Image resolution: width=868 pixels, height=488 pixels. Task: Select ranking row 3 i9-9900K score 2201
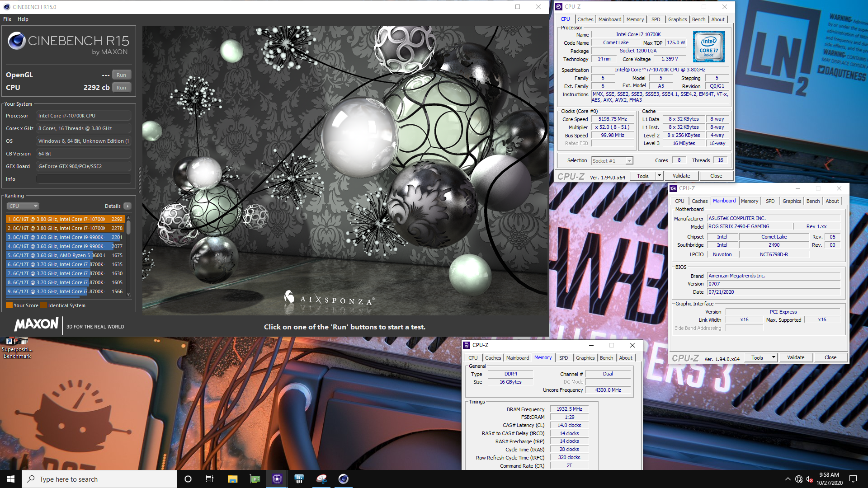pos(65,237)
